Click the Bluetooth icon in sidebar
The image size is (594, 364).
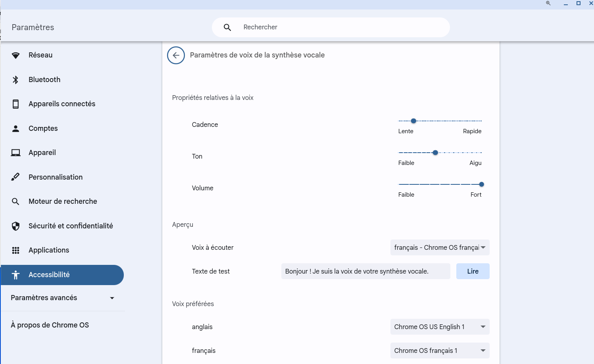[15, 80]
